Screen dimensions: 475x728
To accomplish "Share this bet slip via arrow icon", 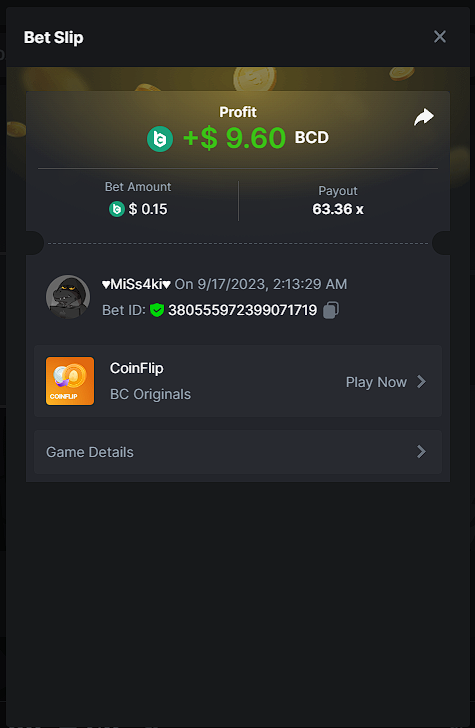I will coord(423,117).
